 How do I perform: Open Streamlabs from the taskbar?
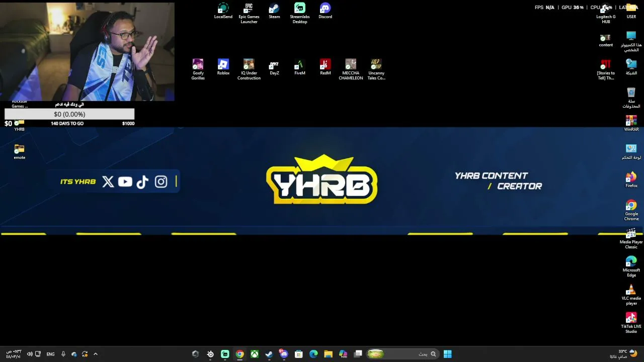pyautogui.click(x=225, y=354)
